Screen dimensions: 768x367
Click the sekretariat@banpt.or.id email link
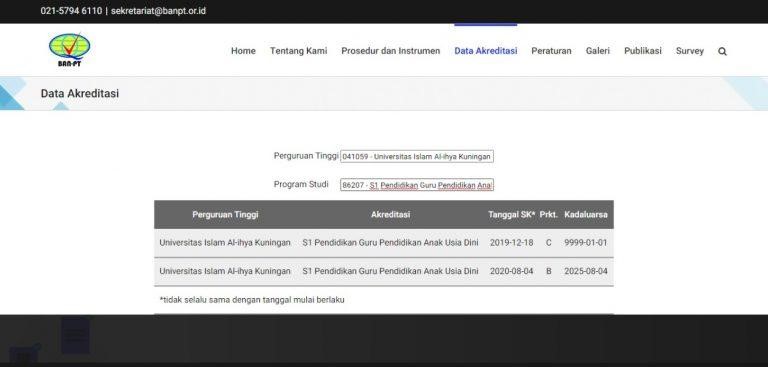point(158,11)
